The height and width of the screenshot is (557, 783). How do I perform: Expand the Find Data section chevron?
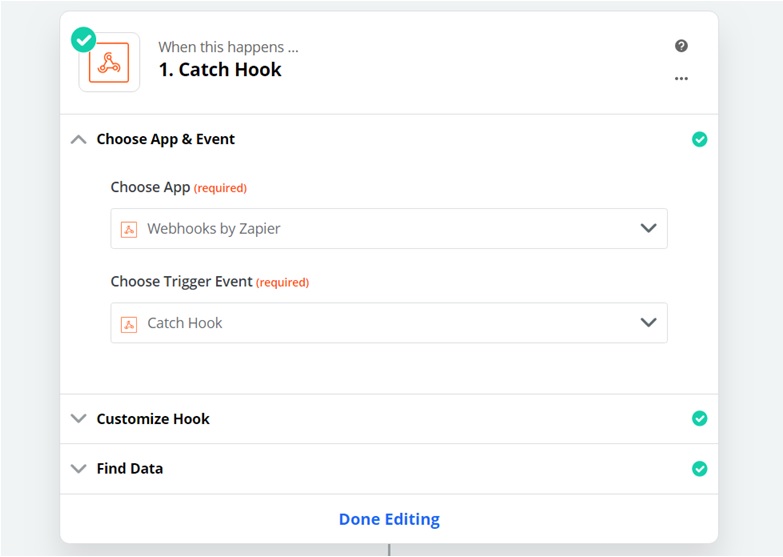pos(79,468)
